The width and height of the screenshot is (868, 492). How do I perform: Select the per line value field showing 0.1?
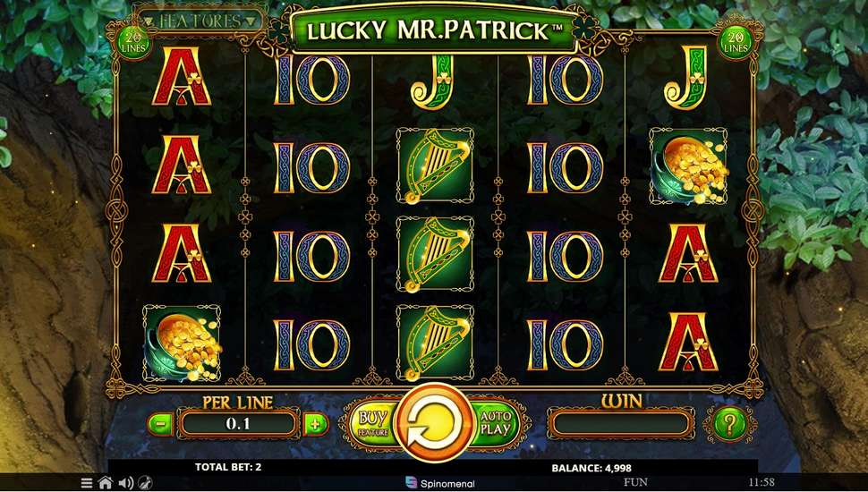238,424
